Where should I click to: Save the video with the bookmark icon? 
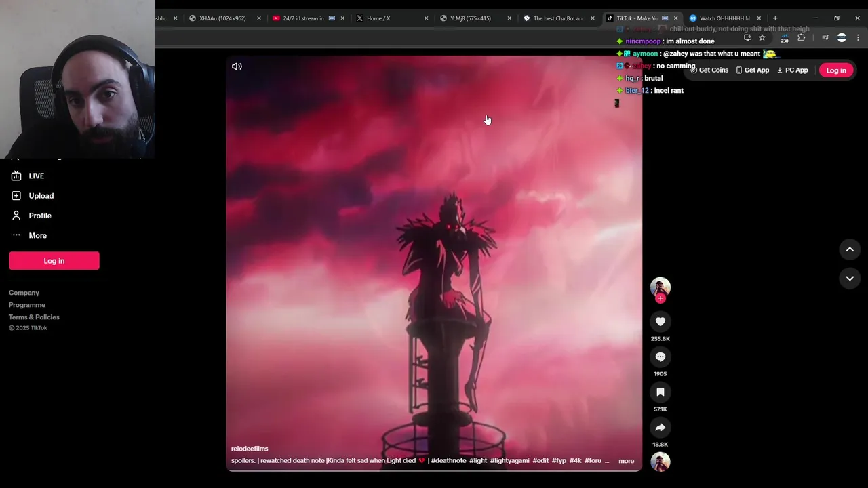coord(660,392)
